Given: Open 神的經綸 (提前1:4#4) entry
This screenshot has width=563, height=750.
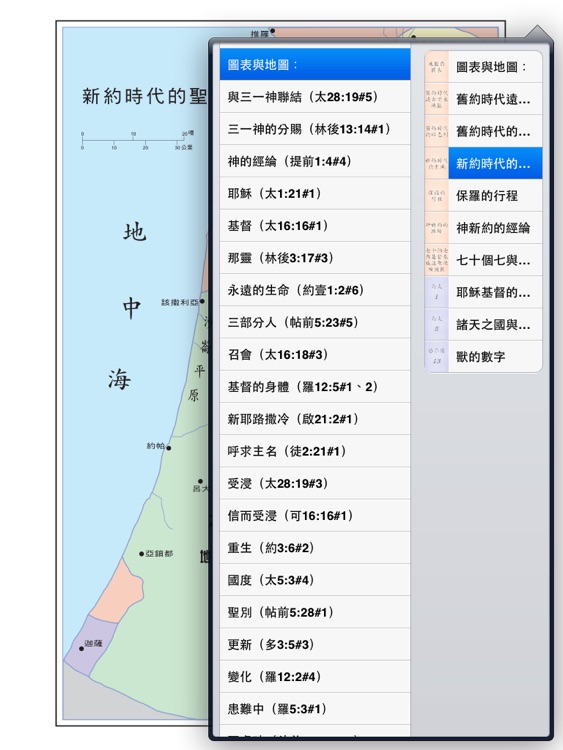Looking at the screenshot, I should [315, 161].
